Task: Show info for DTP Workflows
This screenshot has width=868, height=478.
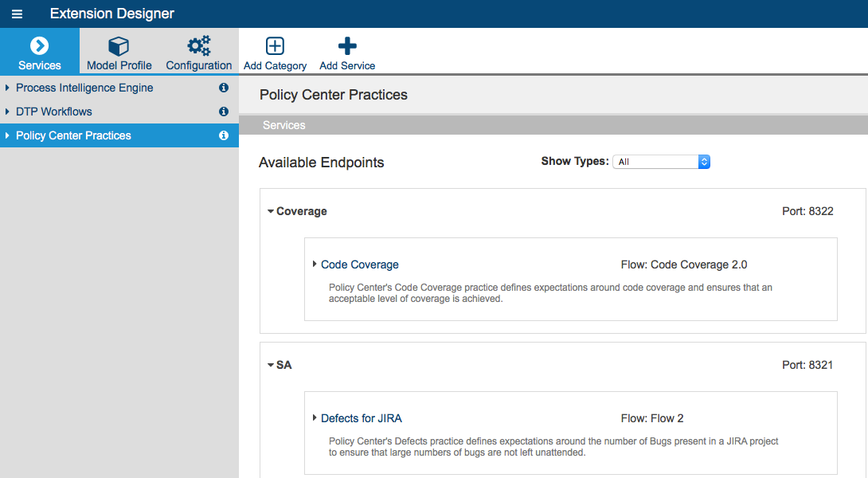Action: (224, 112)
